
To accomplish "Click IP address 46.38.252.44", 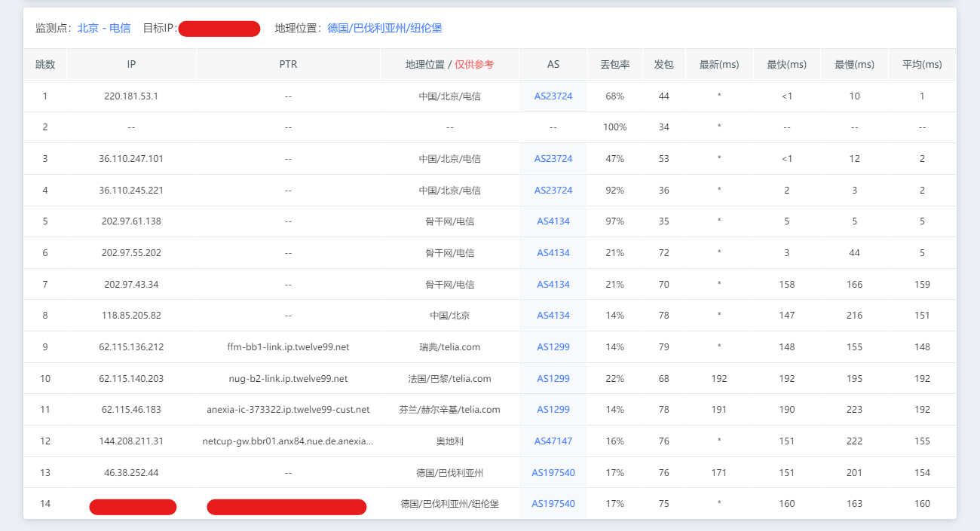I will pos(131,473).
